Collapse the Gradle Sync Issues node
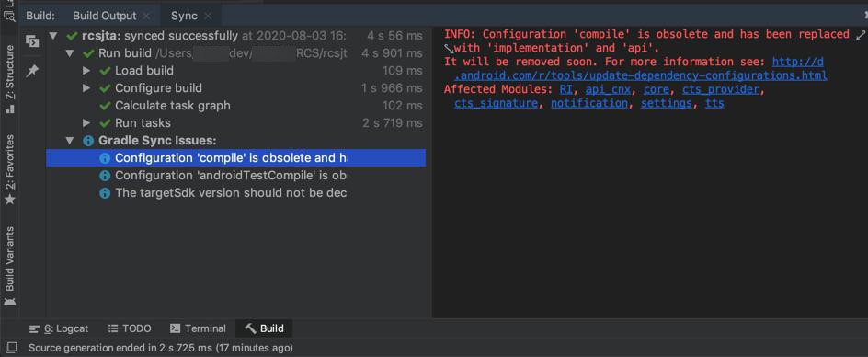The image size is (868, 357). pyautogui.click(x=70, y=140)
